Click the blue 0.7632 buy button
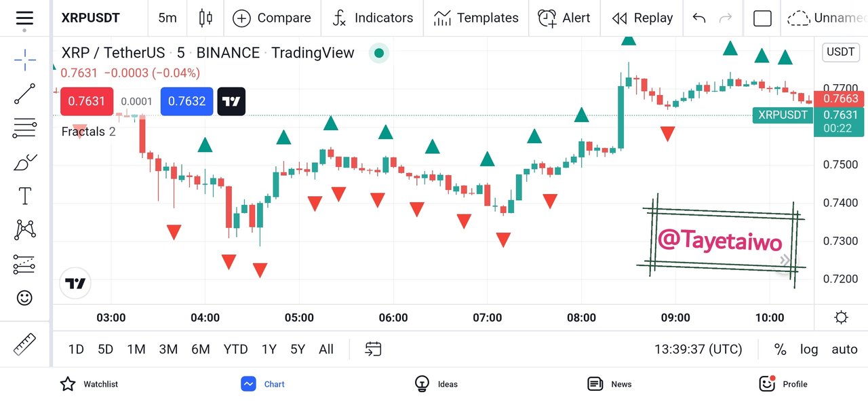The image size is (868, 401). click(187, 101)
